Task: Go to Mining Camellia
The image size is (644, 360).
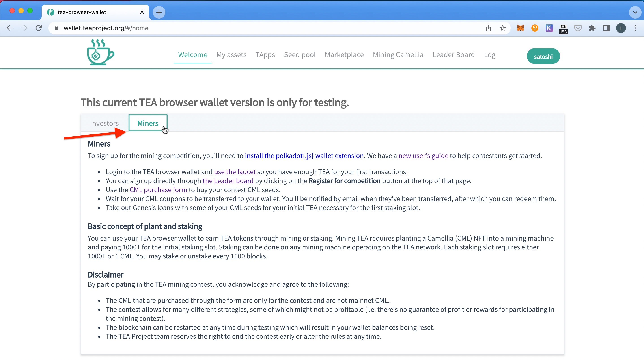Action: coord(398,54)
